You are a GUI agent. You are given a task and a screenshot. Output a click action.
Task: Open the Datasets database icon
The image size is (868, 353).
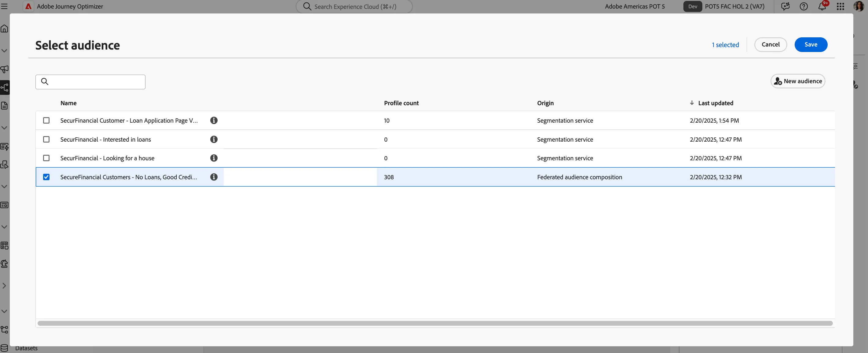click(4, 348)
